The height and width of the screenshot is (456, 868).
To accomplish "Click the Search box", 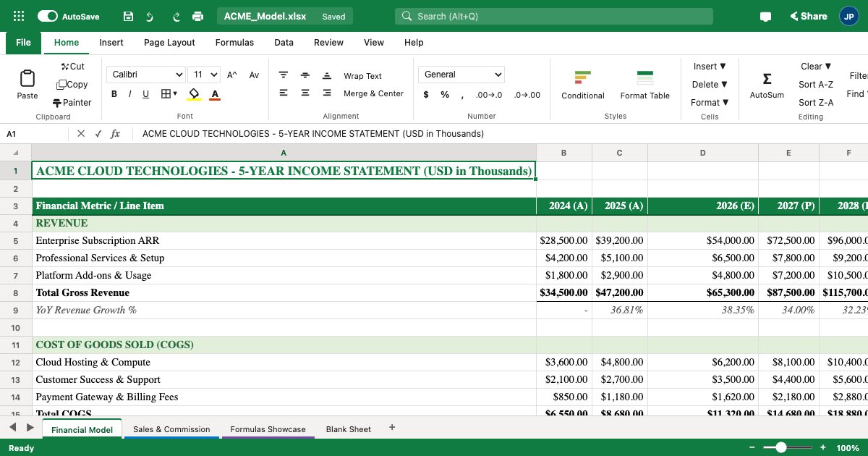I will click(x=554, y=16).
